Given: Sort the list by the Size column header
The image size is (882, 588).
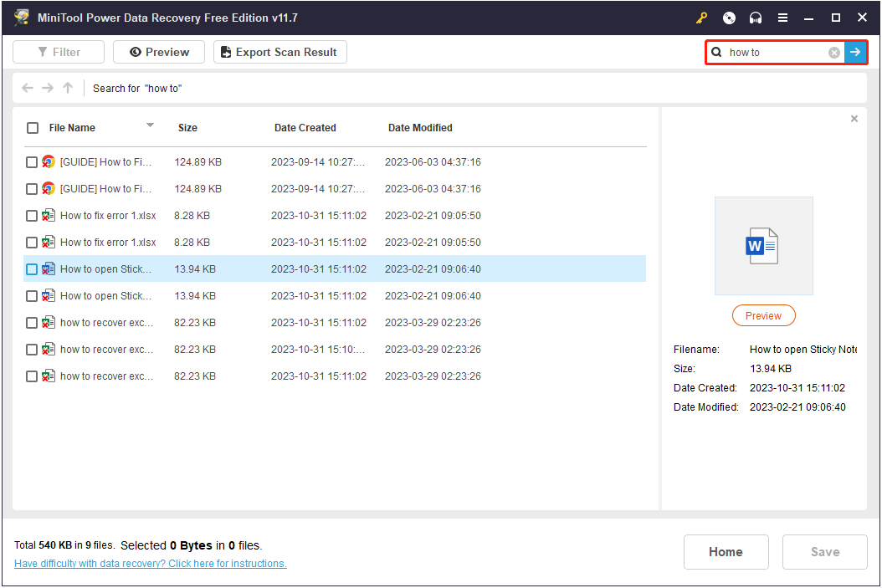Looking at the screenshot, I should coord(187,128).
